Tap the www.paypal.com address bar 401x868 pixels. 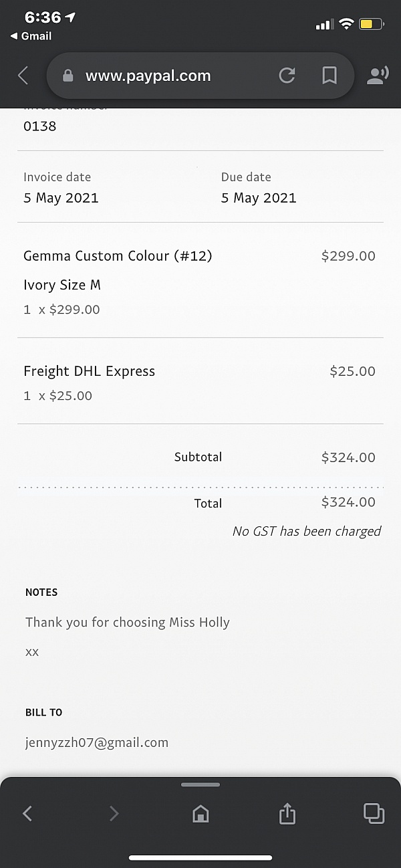click(x=148, y=76)
